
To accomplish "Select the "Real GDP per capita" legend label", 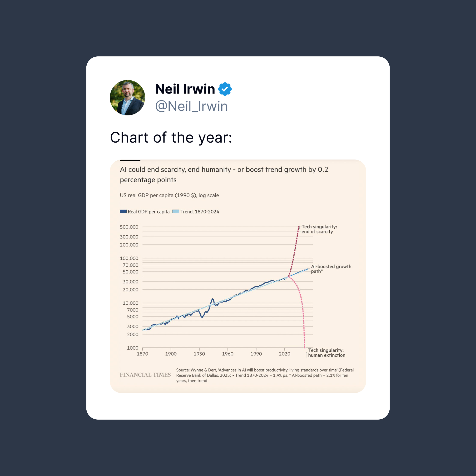I will 149,212.
